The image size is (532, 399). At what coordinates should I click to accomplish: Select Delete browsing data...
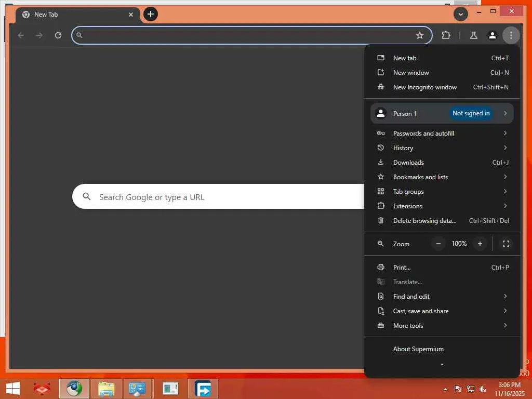442,220
